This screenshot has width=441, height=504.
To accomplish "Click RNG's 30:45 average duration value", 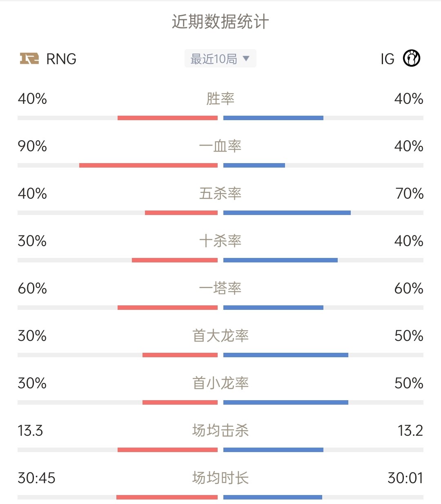I will (x=36, y=478).
